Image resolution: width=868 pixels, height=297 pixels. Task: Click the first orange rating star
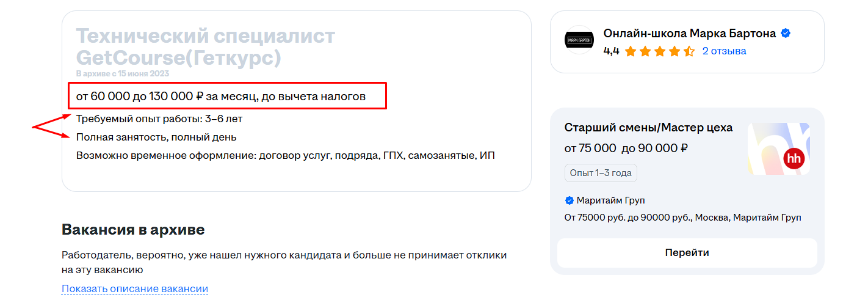(x=631, y=51)
